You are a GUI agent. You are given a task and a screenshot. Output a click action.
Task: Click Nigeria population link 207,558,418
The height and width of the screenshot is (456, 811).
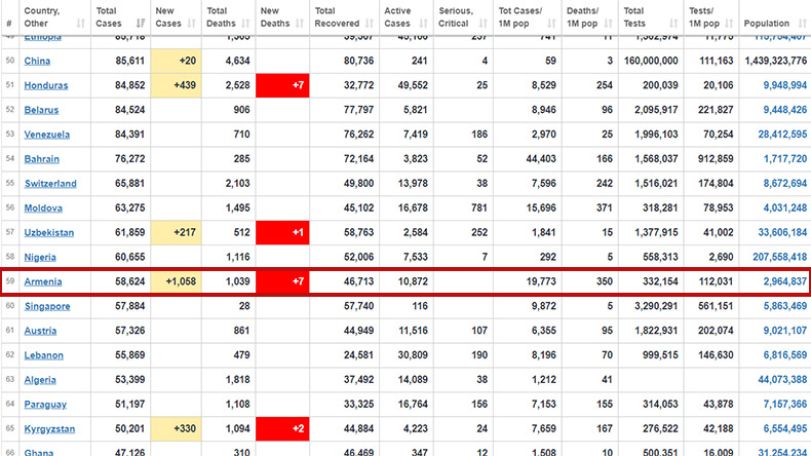(780, 257)
